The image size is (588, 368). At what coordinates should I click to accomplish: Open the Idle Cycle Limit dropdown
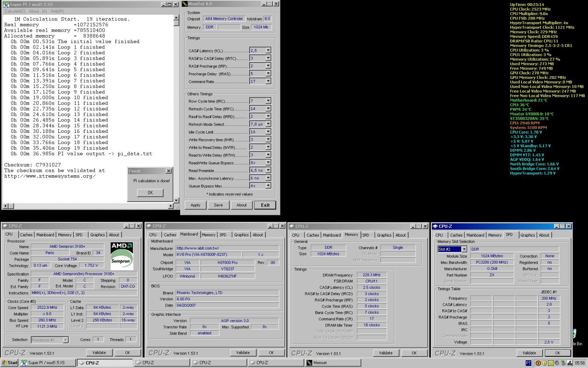(268, 132)
